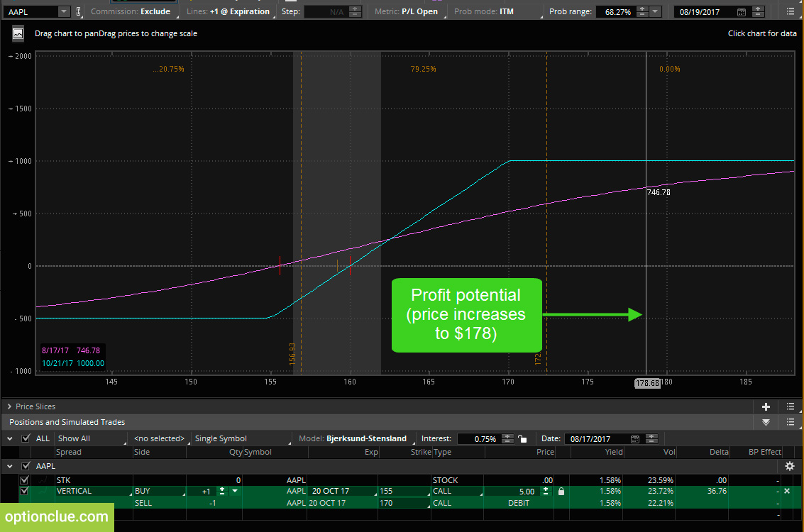Viewport: 804px width, 532px height.
Task: Click the add price slice plus icon
Action: tap(766, 406)
